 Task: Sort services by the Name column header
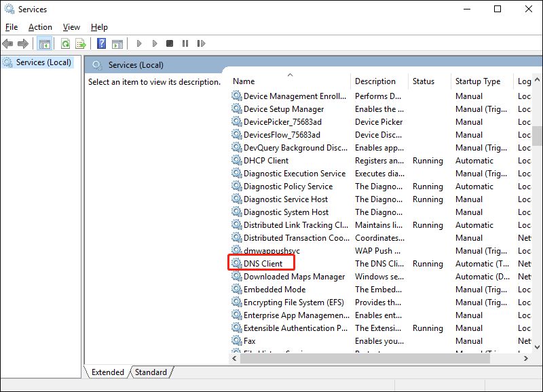[x=243, y=81]
